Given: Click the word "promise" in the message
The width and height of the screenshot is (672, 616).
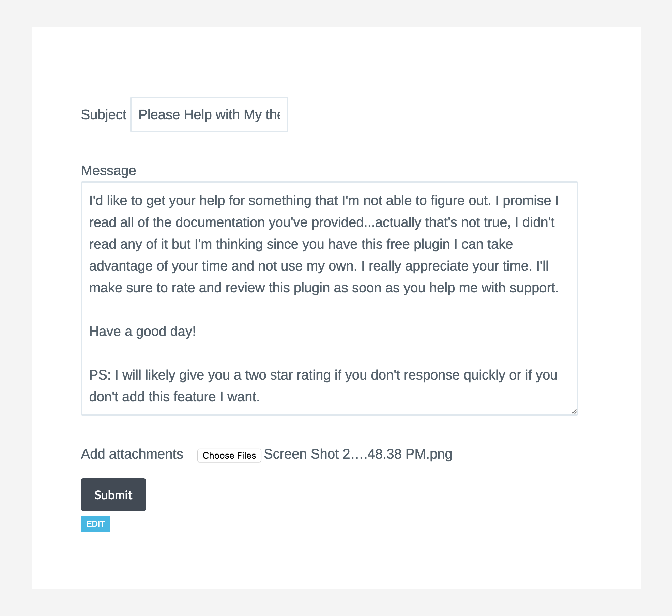Looking at the screenshot, I should (x=526, y=200).
